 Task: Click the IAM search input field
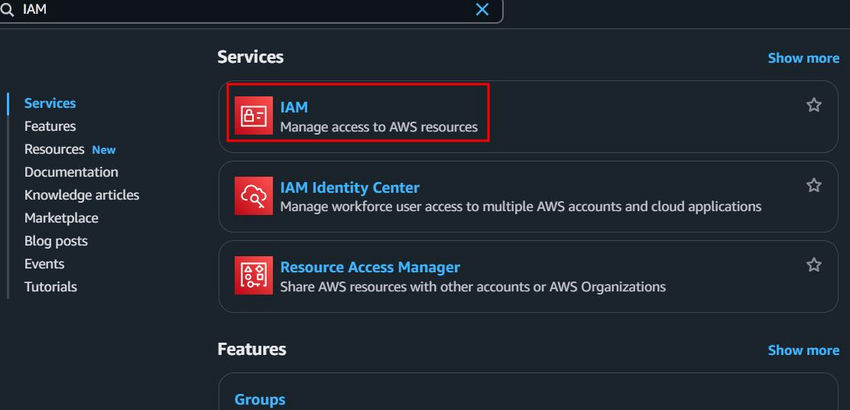coord(240,9)
